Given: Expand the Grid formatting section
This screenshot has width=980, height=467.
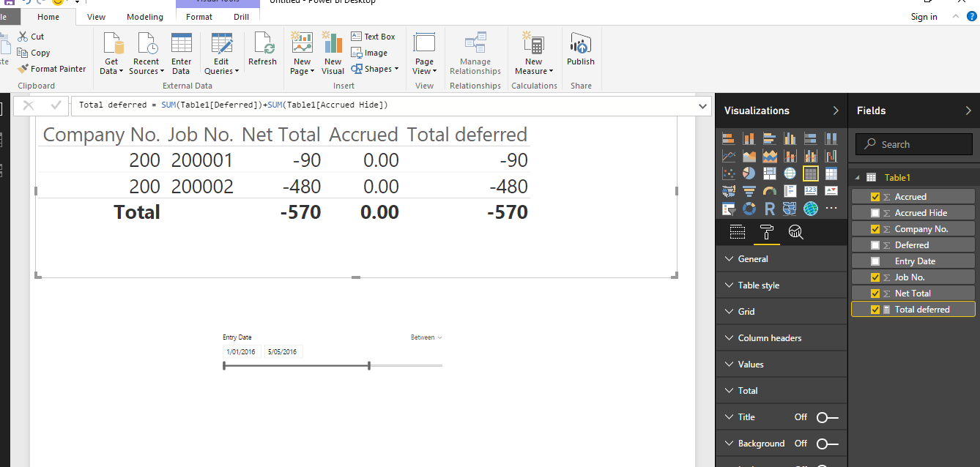Looking at the screenshot, I should pos(781,312).
